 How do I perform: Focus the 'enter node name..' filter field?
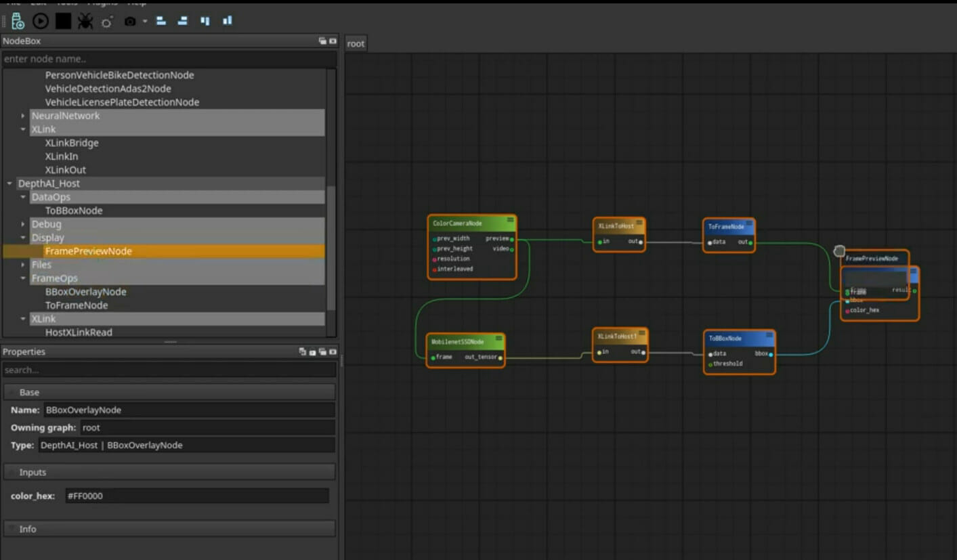(169, 59)
